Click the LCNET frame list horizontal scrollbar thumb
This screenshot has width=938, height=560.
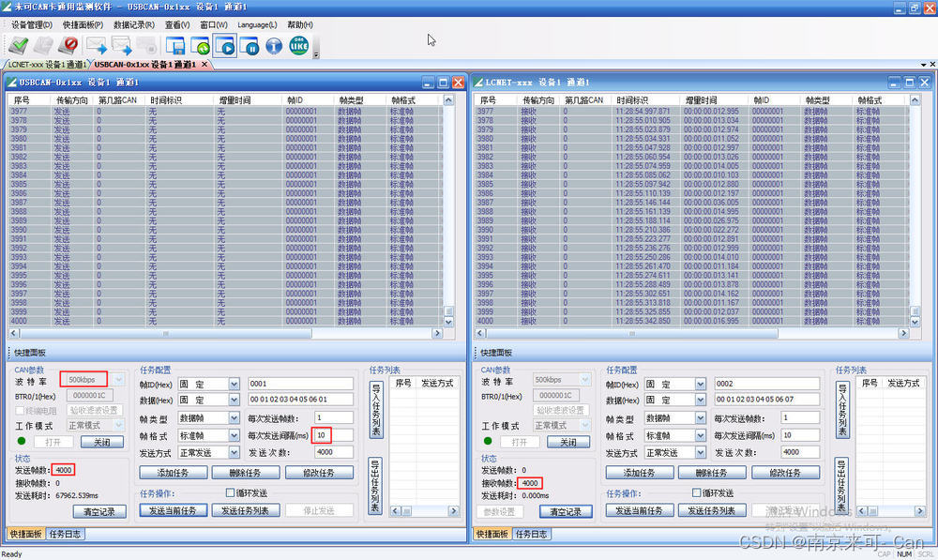(631, 333)
